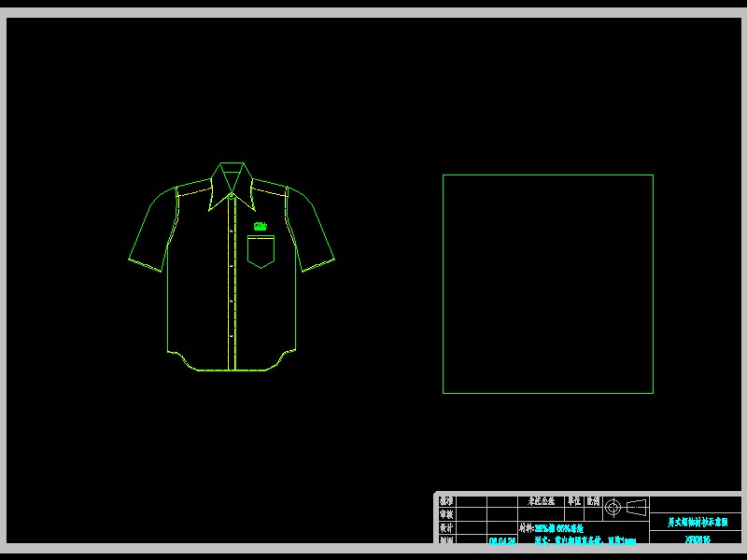Select the large empty green square frame
The width and height of the screenshot is (747, 560).
(x=548, y=284)
